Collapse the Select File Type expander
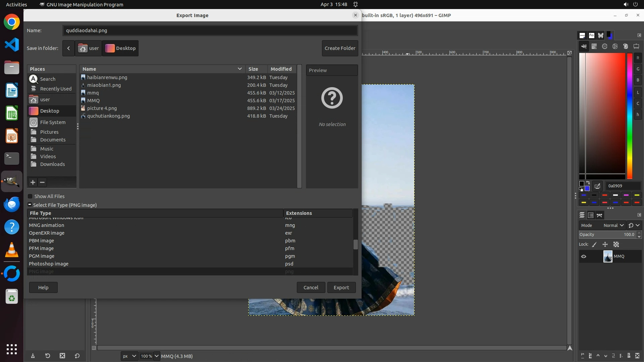The height and width of the screenshot is (362, 644). point(30,205)
